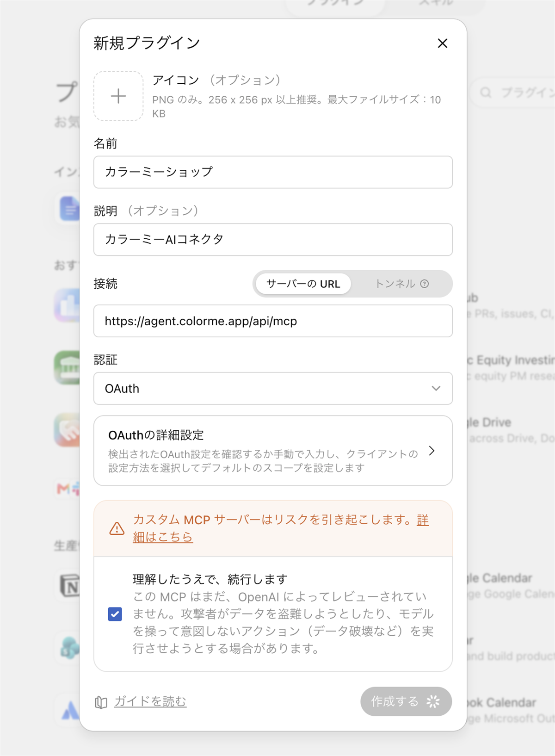The image size is (555, 756).
Task: Click the purple chart icon in the background
Action: (x=68, y=305)
